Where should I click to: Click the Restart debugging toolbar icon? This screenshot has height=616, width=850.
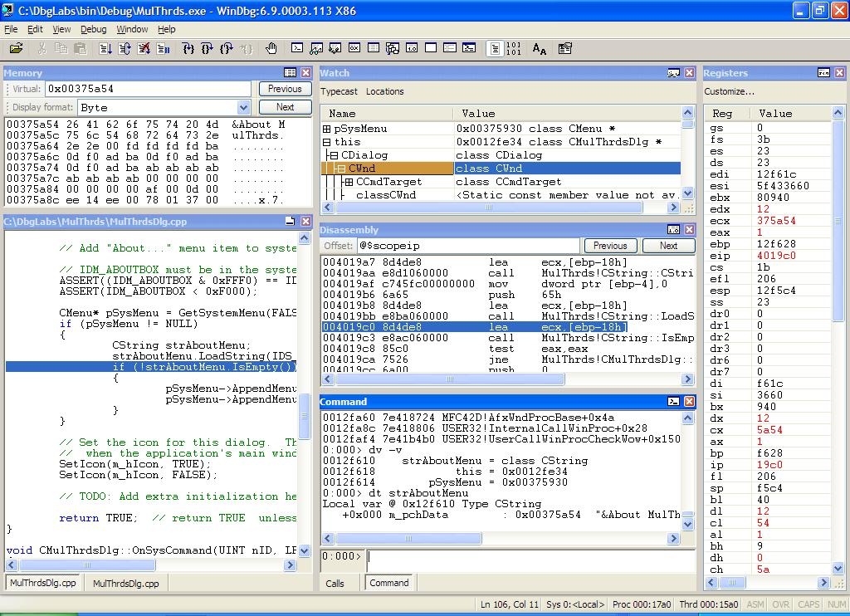tap(125, 49)
